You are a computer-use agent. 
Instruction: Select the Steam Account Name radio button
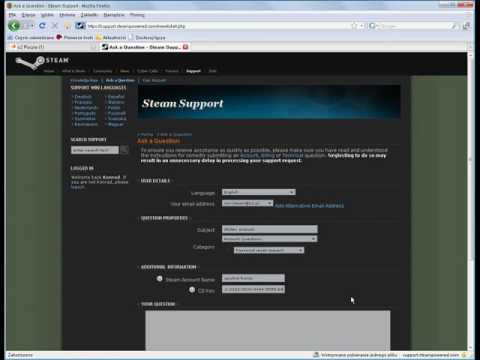(x=160, y=279)
